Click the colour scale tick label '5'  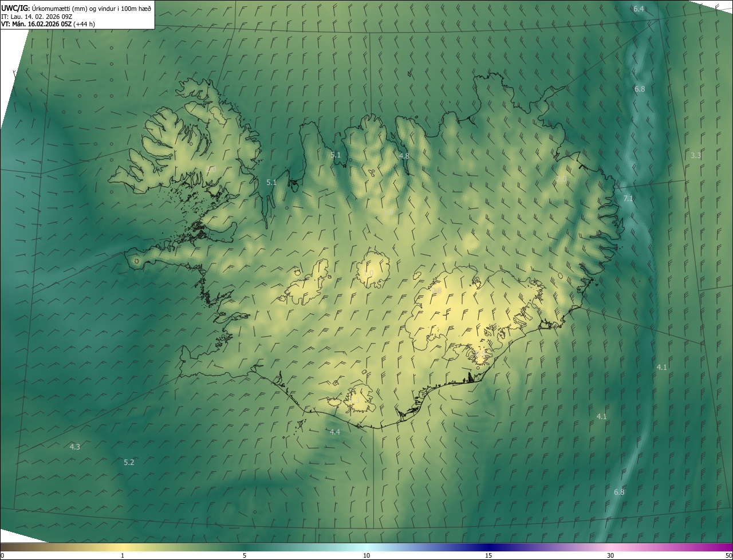(245, 556)
